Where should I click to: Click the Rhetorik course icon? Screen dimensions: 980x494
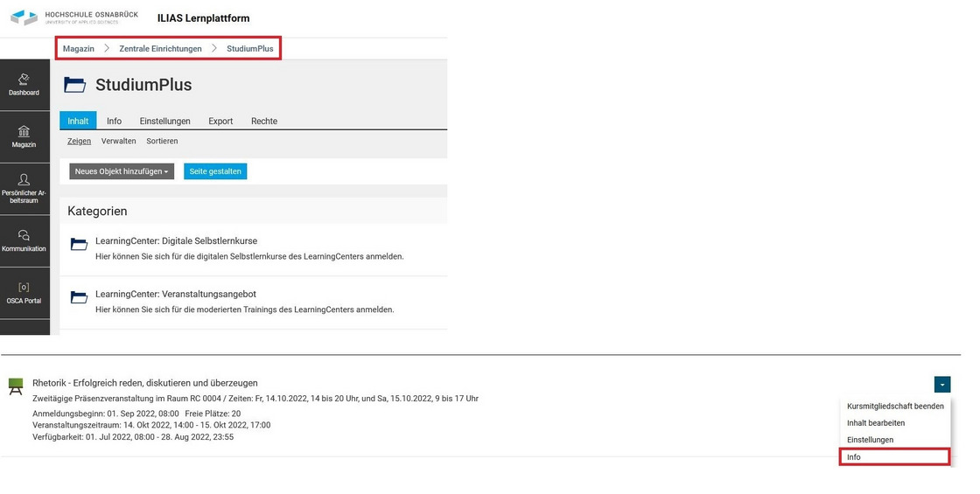(x=15, y=386)
